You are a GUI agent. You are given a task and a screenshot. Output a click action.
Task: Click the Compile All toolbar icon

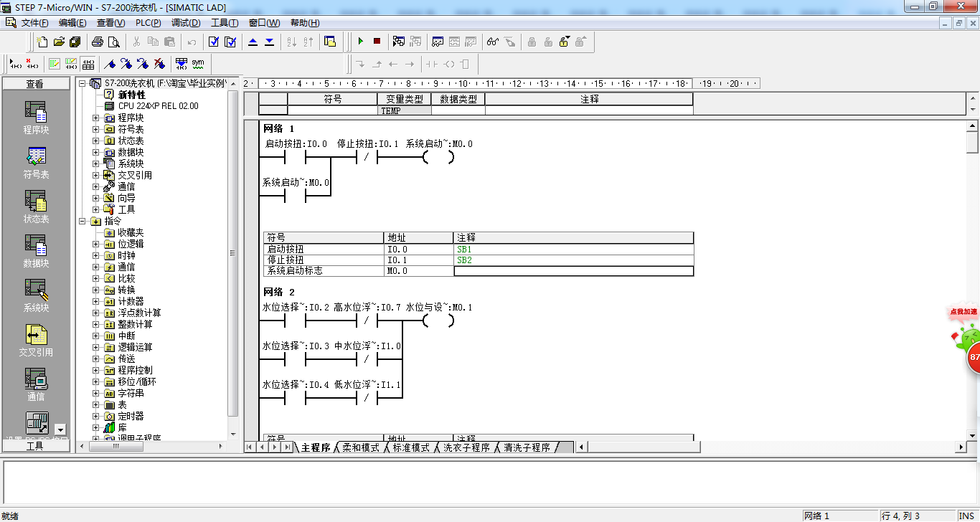click(230, 42)
